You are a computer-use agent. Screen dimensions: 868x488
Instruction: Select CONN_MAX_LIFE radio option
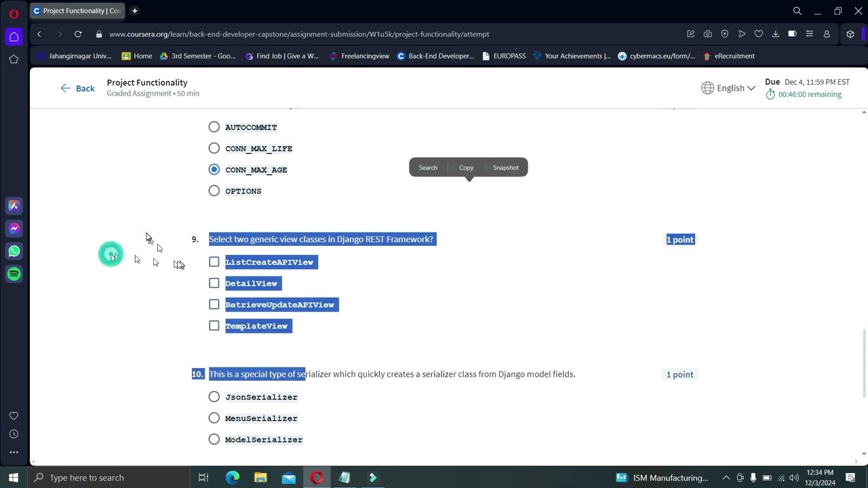click(x=214, y=148)
